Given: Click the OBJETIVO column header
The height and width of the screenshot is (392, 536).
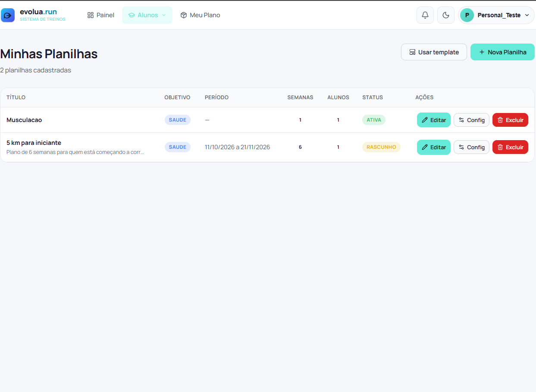Looking at the screenshot, I should [177, 97].
